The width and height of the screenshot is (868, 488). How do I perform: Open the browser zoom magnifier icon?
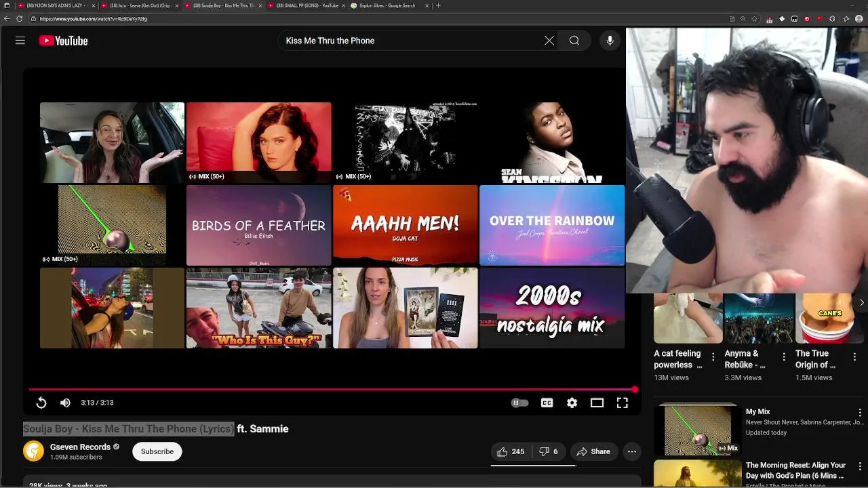pos(743,19)
